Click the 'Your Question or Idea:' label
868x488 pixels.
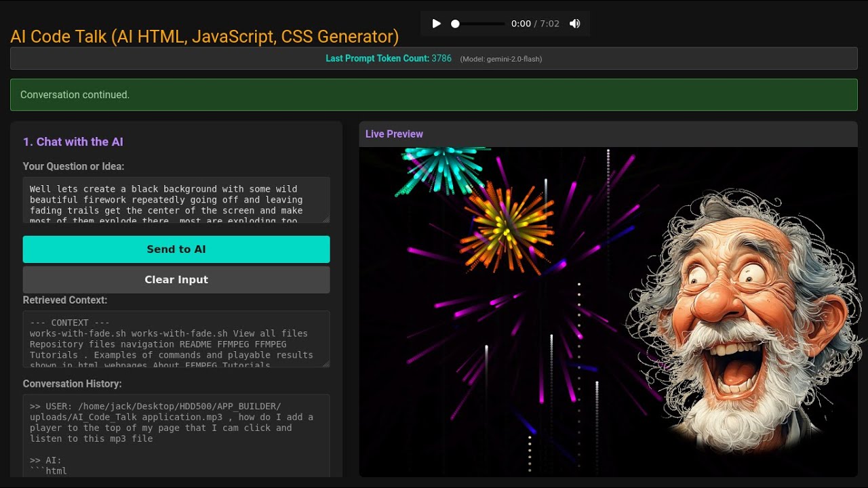pos(74,167)
